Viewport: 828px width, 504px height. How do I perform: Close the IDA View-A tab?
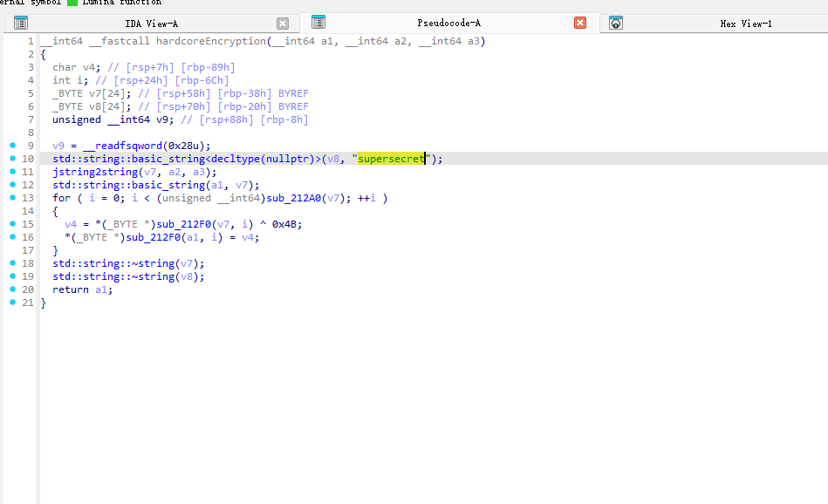[283, 24]
